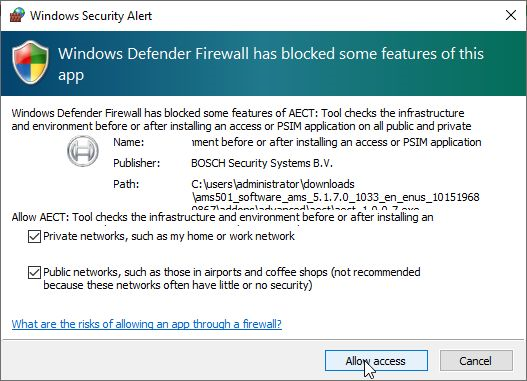Image resolution: width=527 pixels, height=381 pixels.
Task: Click the Path label
Action: (x=126, y=184)
